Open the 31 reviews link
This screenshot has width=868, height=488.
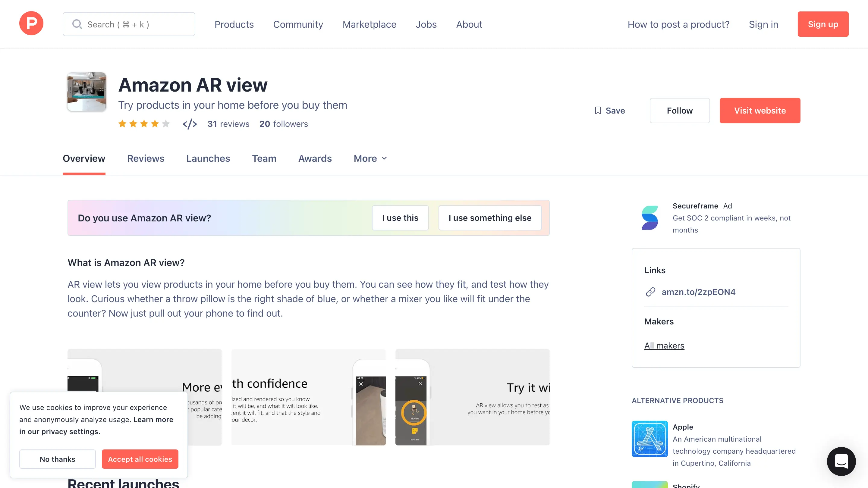tap(228, 124)
